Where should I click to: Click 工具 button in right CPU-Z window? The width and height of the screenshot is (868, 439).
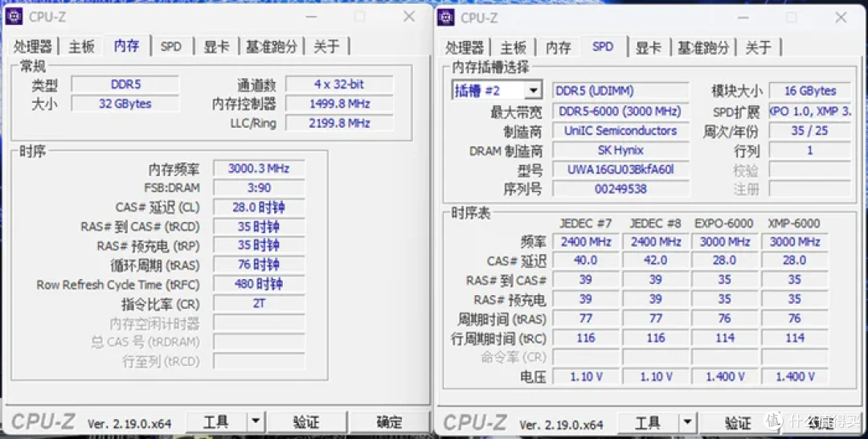pos(648,424)
